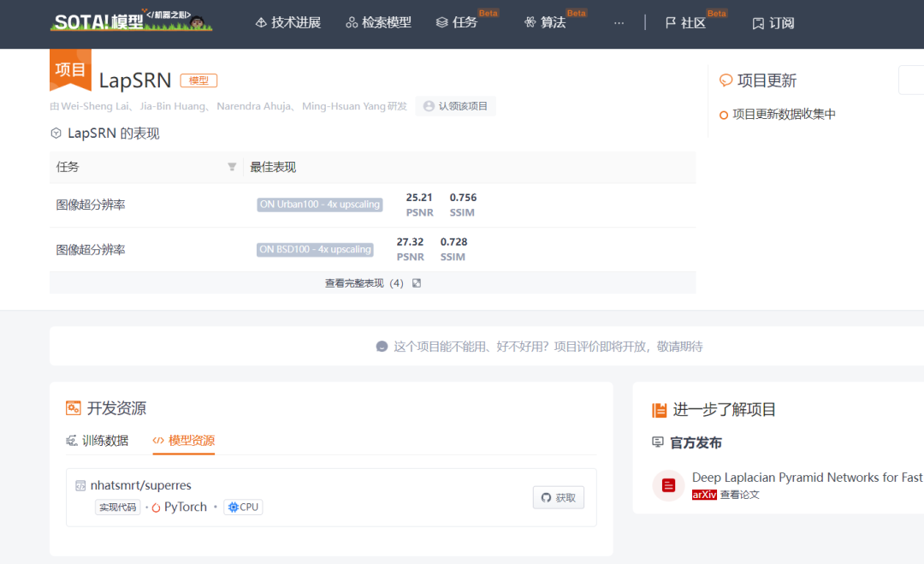This screenshot has height=564, width=924.
Task: Open the 算法 icon in navbar
Action: (x=530, y=21)
